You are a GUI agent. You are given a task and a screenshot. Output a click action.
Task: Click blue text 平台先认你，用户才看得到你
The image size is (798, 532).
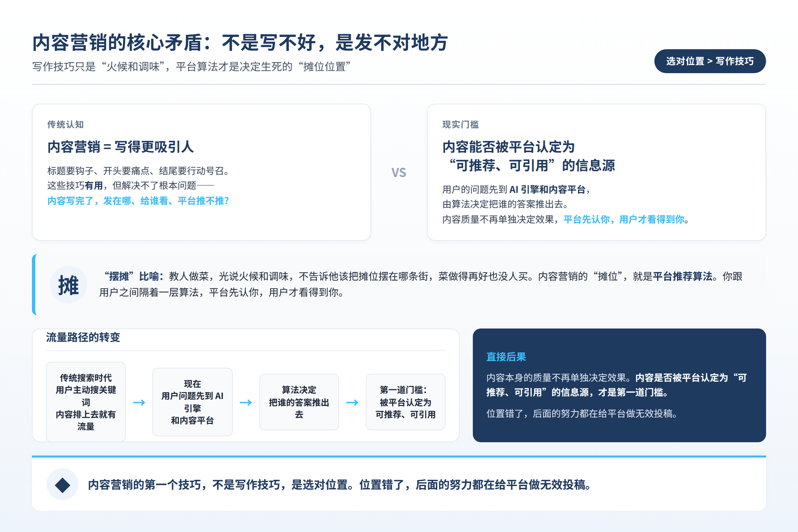(x=624, y=219)
